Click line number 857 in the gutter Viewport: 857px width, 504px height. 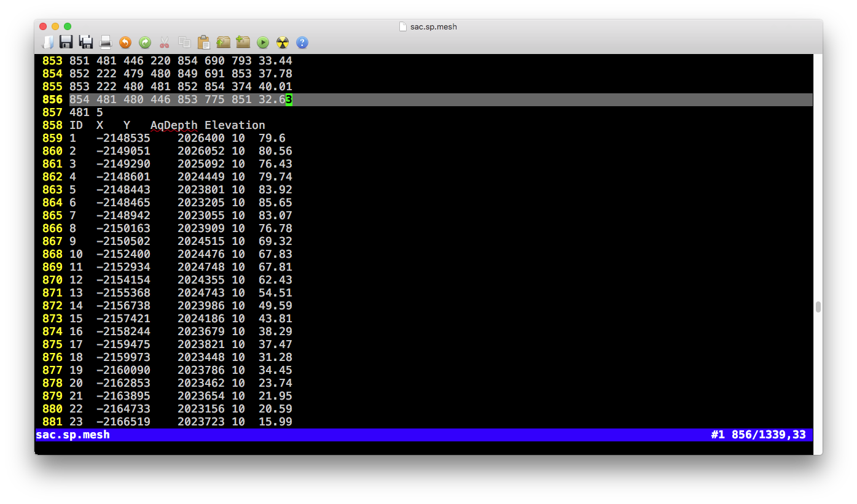coord(52,112)
